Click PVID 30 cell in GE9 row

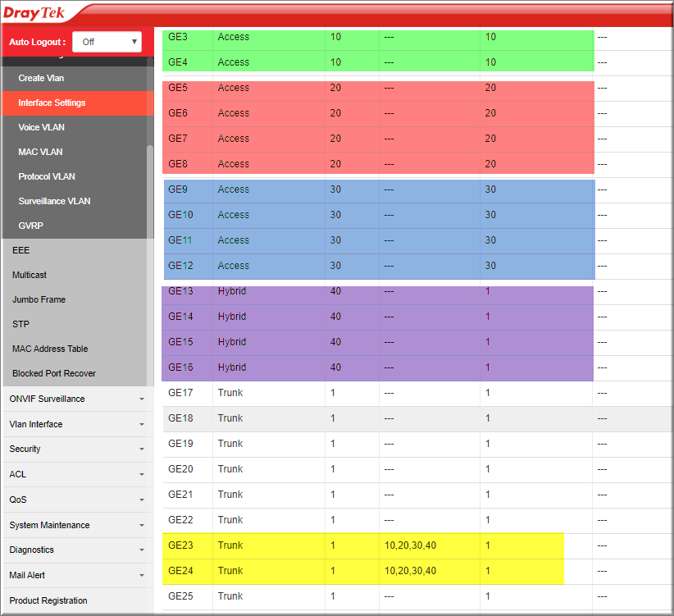pos(352,189)
